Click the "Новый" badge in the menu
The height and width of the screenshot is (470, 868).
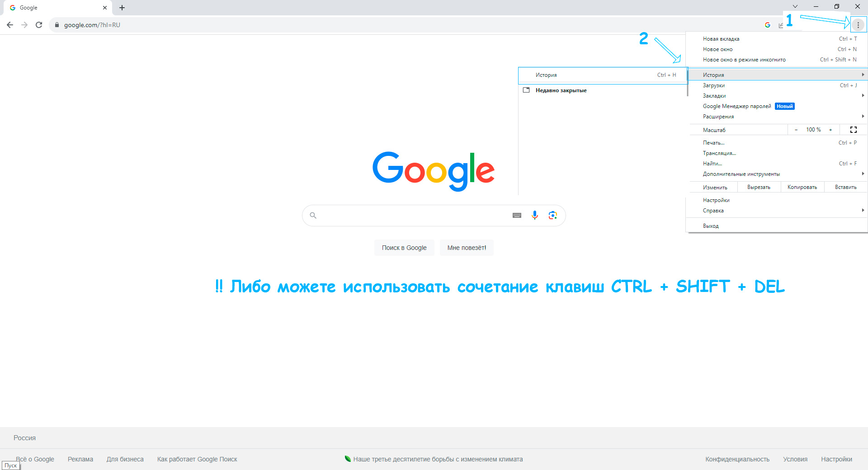pos(785,106)
